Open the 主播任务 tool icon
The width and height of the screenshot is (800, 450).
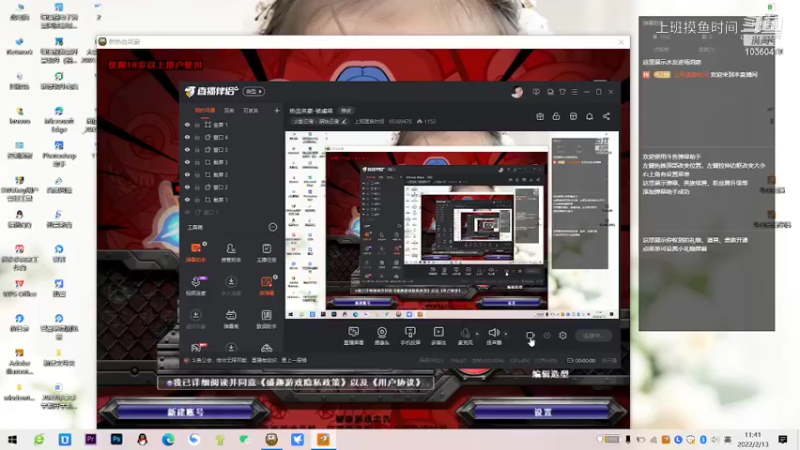266,252
